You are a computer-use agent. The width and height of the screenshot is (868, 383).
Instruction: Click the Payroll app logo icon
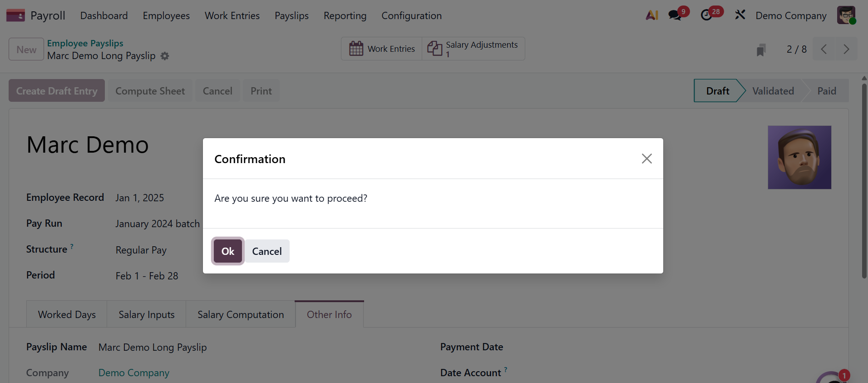click(15, 15)
